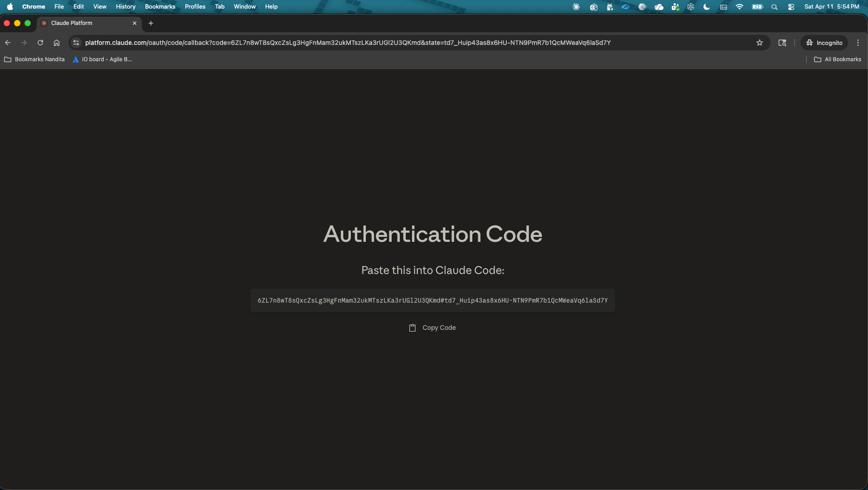Click the Copy Code button
Viewport: 868px width, 490px height.
432,328
